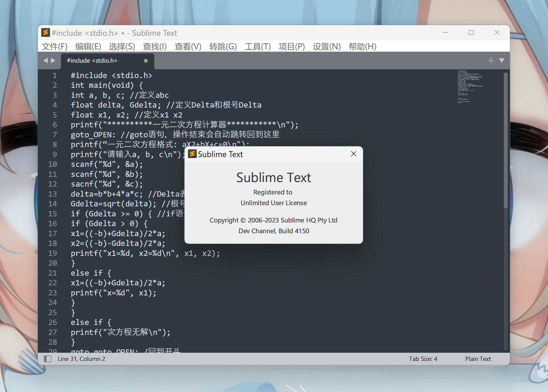548x392 pixels.
Task: Open the Tab Size: 4 selector
Action: click(423, 359)
